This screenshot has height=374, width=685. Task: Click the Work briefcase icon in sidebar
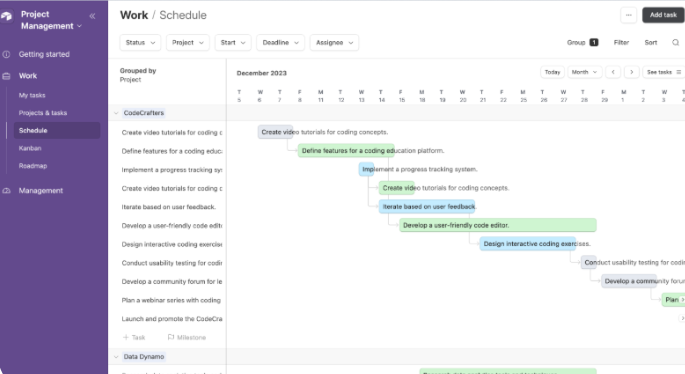(x=6, y=76)
